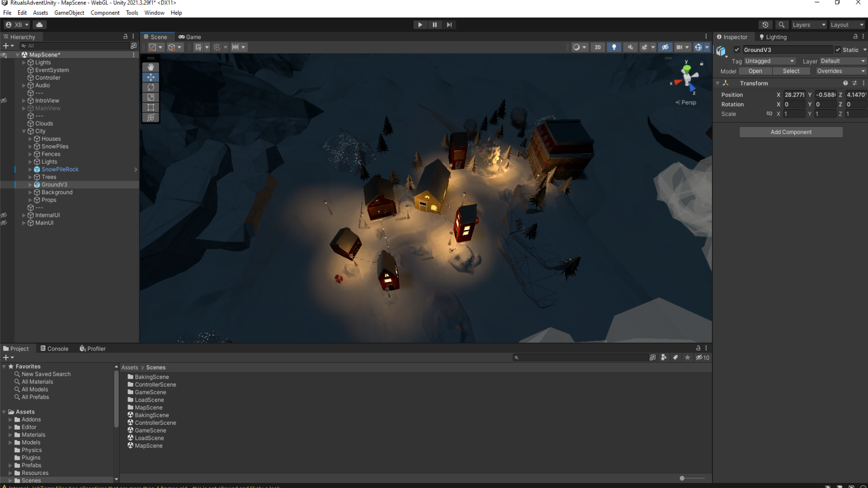Toggle scene lighting on or off
Image resolution: width=868 pixels, height=488 pixels.
point(613,47)
